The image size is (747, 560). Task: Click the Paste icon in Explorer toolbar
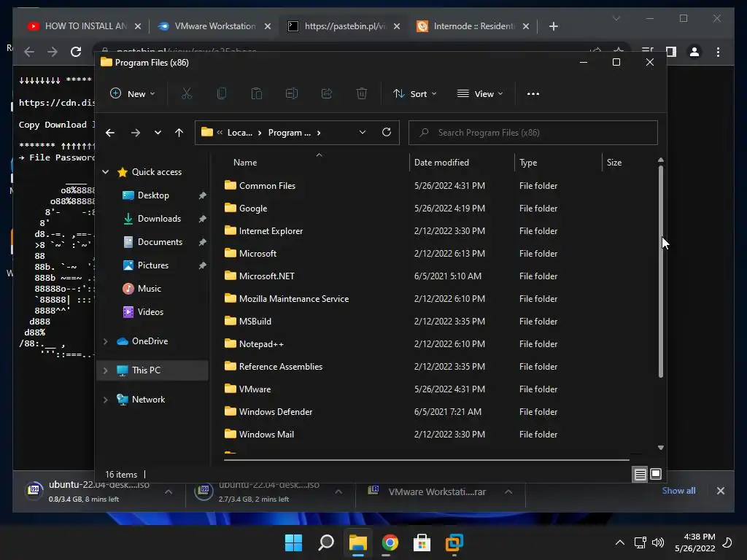(256, 94)
